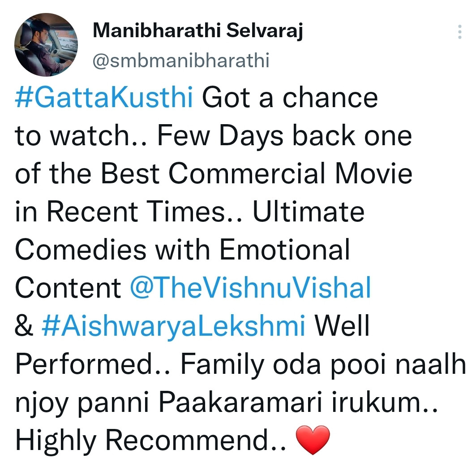Click the display name Manibharathi Selvaraj
The height and width of the screenshot is (476, 476).
pos(197,31)
